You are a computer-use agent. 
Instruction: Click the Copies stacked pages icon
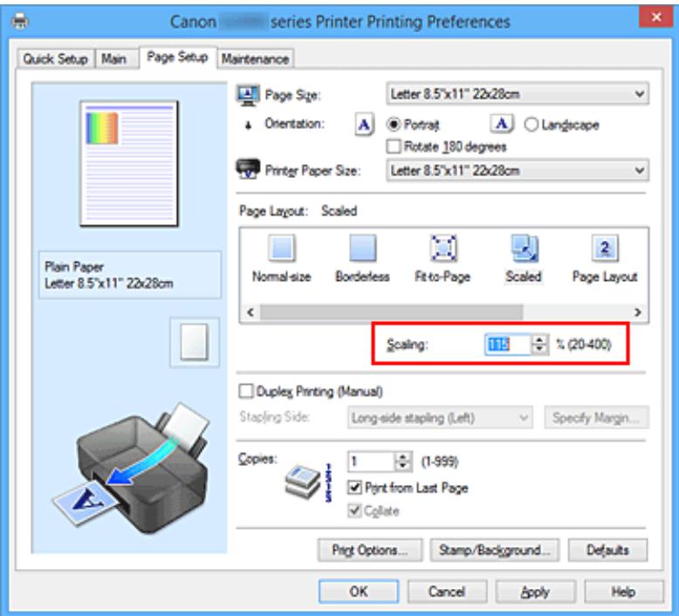(x=303, y=482)
